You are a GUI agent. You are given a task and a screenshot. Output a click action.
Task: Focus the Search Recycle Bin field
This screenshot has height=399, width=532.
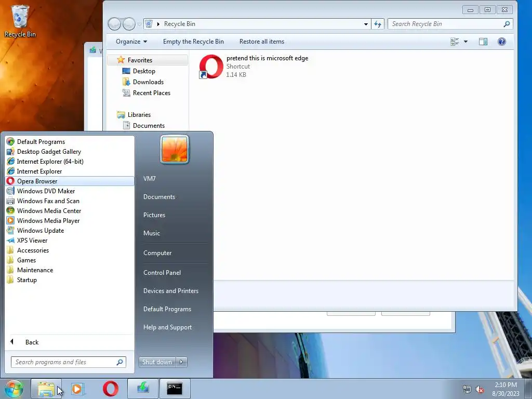point(450,24)
